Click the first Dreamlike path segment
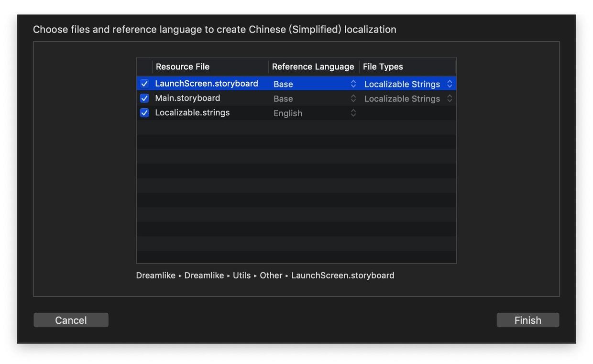This screenshot has height=364, width=593. coord(155,276)
